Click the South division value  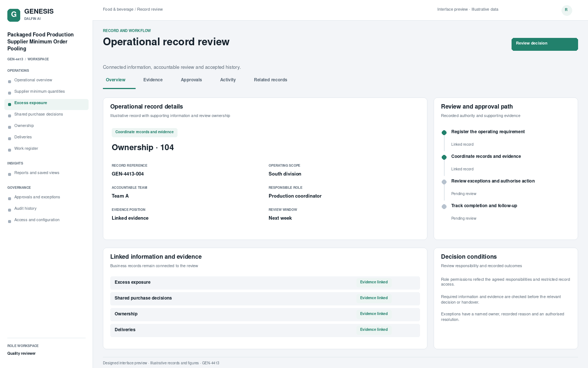pyautogui.click(x=285, y=174)
